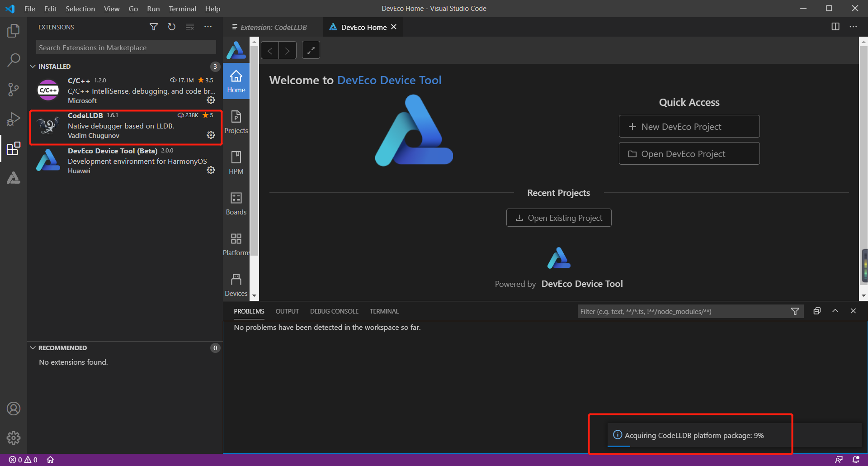868x466 pixels.
Task: Open manage gear for CodeLLDB extension
Action: [x=211, y=135]
